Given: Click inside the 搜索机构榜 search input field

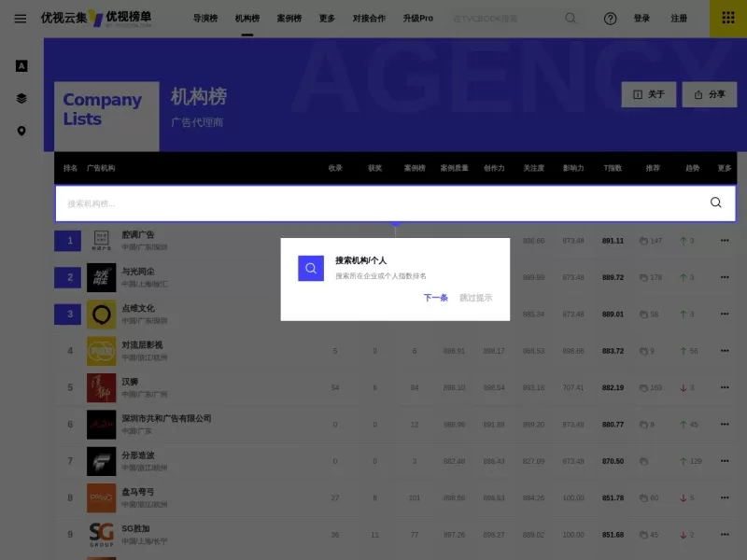Looking at the screenshot, I should [x=280, y=202].
